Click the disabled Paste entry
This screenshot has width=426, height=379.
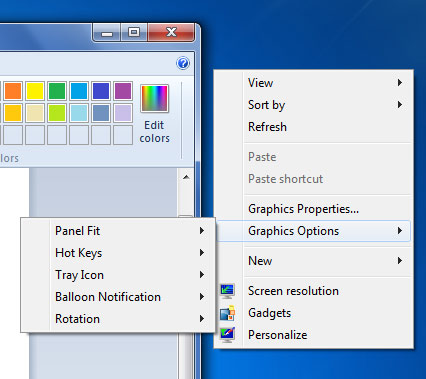coord(313,157)
